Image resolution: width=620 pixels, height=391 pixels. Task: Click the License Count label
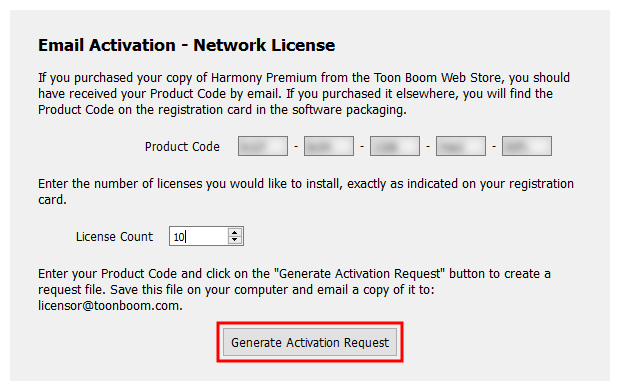(x=114, y=236)
